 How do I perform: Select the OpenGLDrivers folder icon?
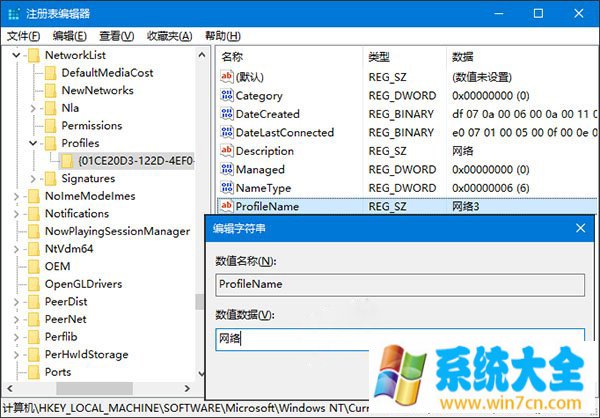point(34,284)
